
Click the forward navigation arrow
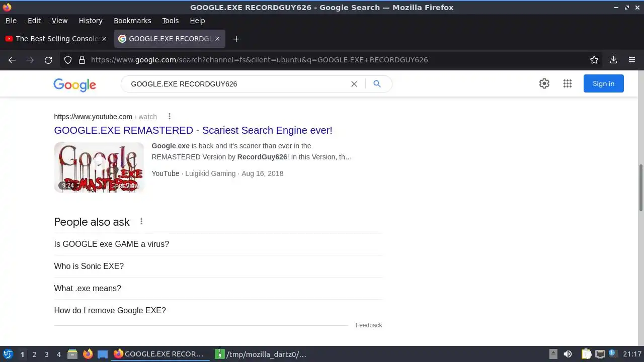[x=30, y=60]
